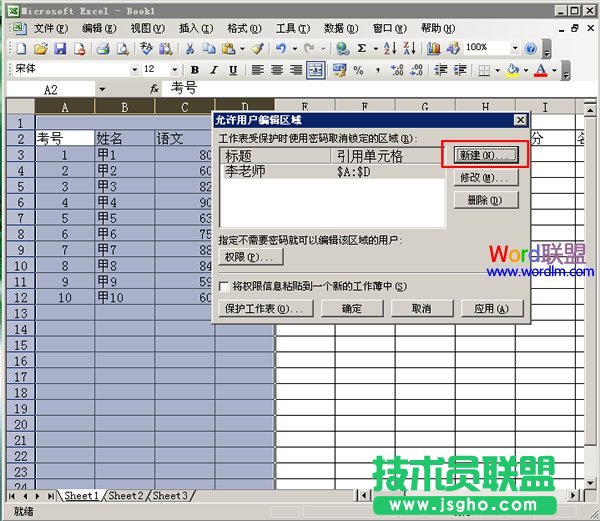Image resolution: width=600 pixels, height=521 pixels.
Task: Click the Underline formatting icon
Action: pyautogui.click(x=233, y=70)
